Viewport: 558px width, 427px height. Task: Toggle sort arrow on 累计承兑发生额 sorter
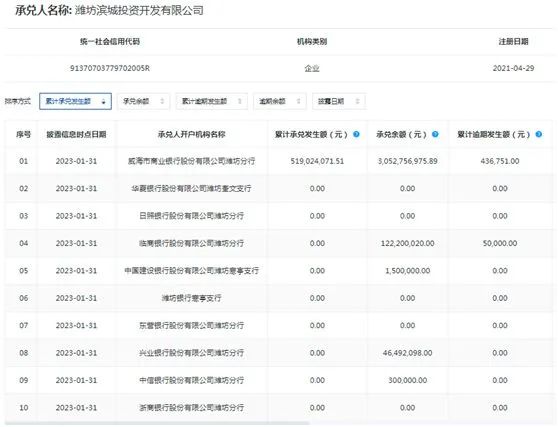click(x=104, y=102)
